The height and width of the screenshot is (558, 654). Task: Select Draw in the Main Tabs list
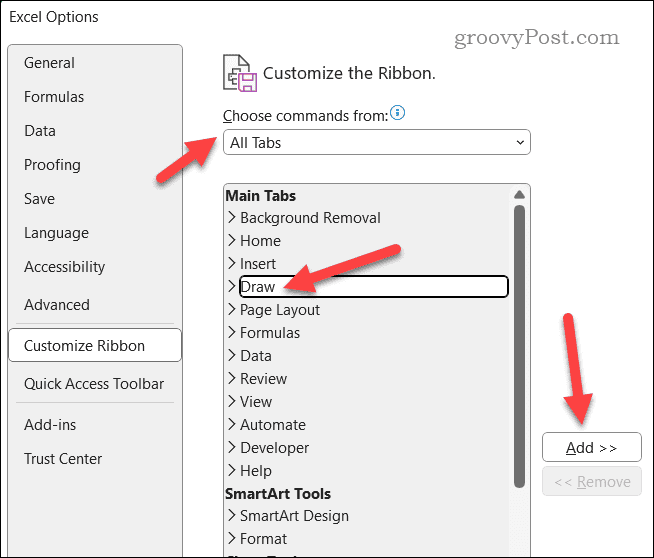point(374,287)
